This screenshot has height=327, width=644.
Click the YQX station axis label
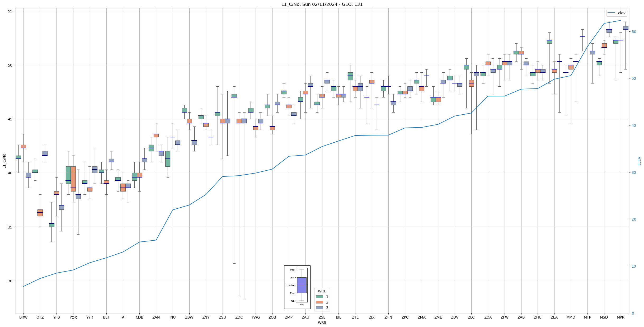(x=73, y=317)
